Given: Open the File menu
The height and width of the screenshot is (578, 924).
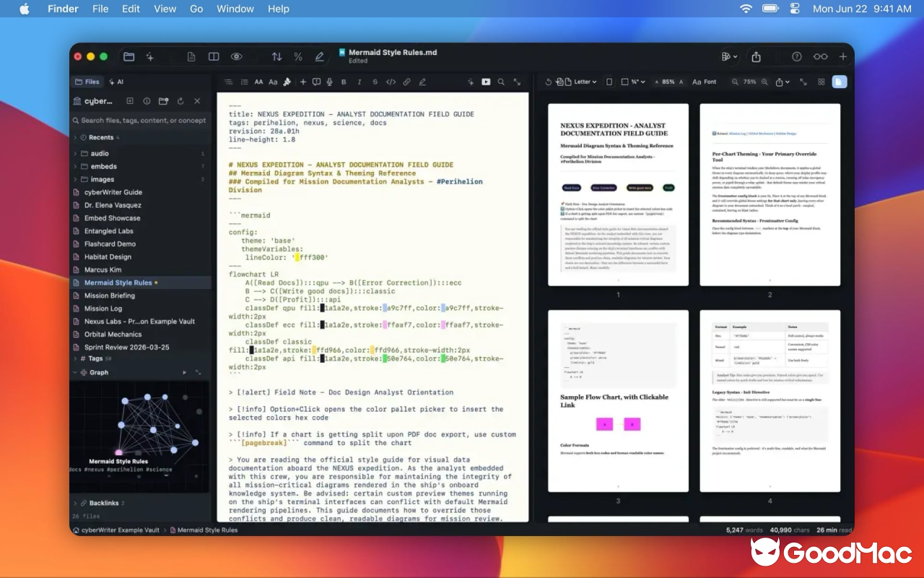Looking at the screenshot, I should (100, 9).
